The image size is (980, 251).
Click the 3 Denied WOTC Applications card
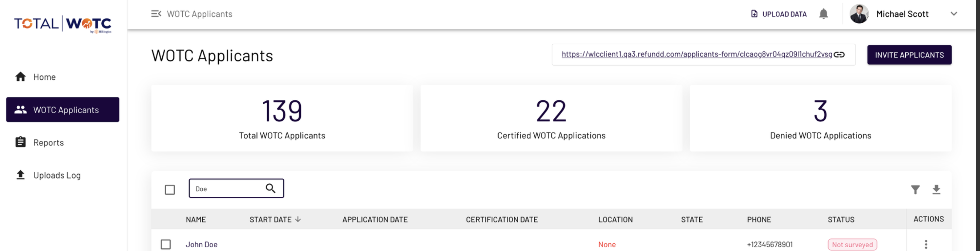[821, 118]
